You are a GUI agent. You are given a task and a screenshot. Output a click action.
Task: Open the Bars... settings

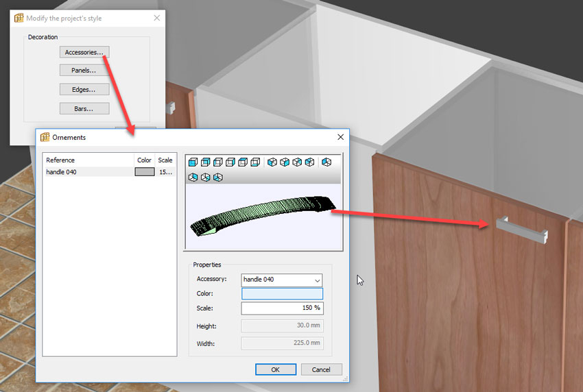84,108
